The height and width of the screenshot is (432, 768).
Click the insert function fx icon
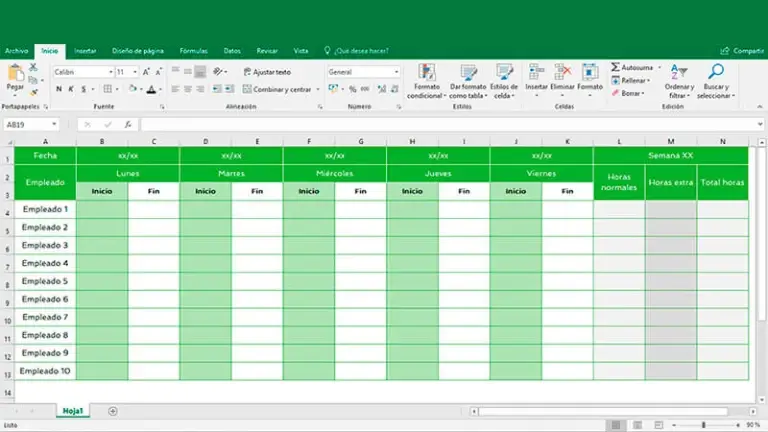[x=128, y=124]
